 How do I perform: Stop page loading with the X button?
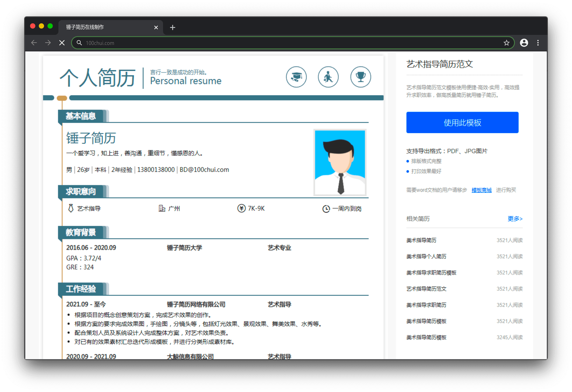point(62,43)
